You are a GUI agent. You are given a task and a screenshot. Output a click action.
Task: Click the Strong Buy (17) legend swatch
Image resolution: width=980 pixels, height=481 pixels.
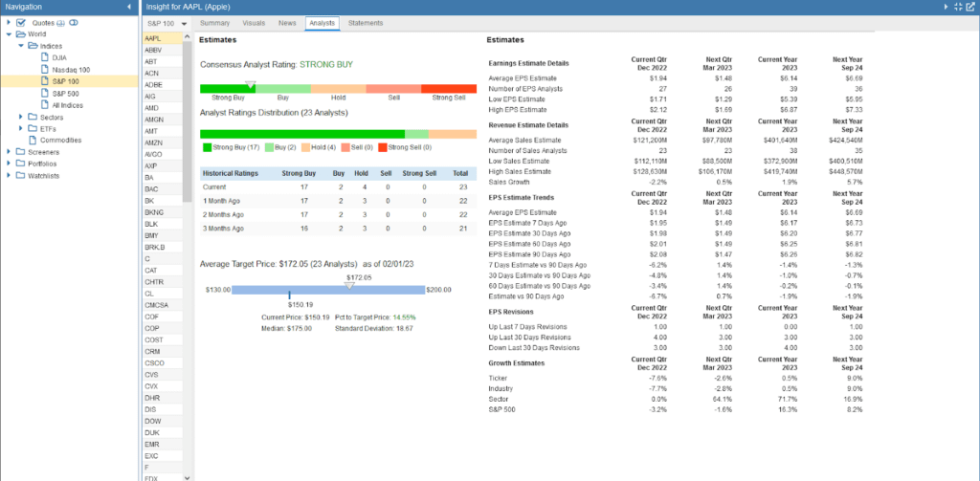click(x=207, y=148)
